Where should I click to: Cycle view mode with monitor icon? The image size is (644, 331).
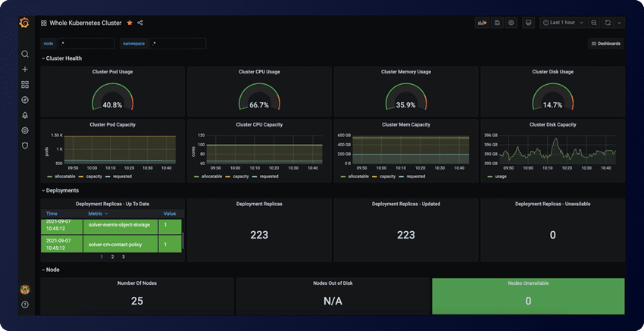[x=528, y=23]
